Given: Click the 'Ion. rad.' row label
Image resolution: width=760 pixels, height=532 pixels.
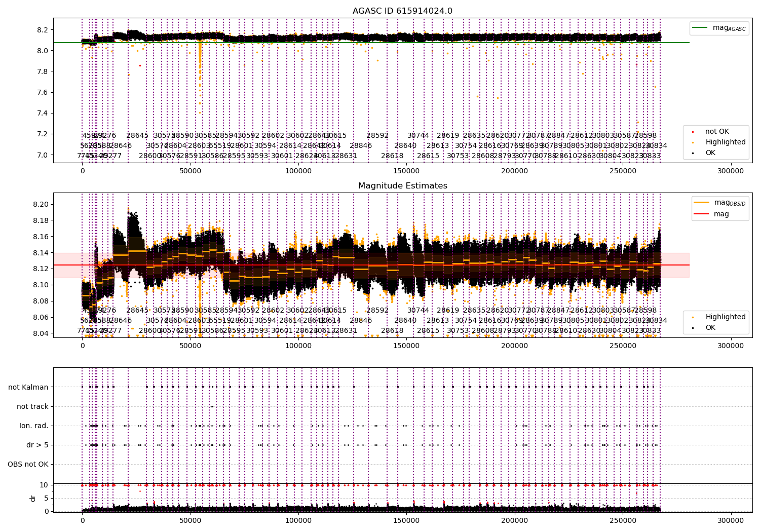Looking at the screenshot, I should point(34,426).
